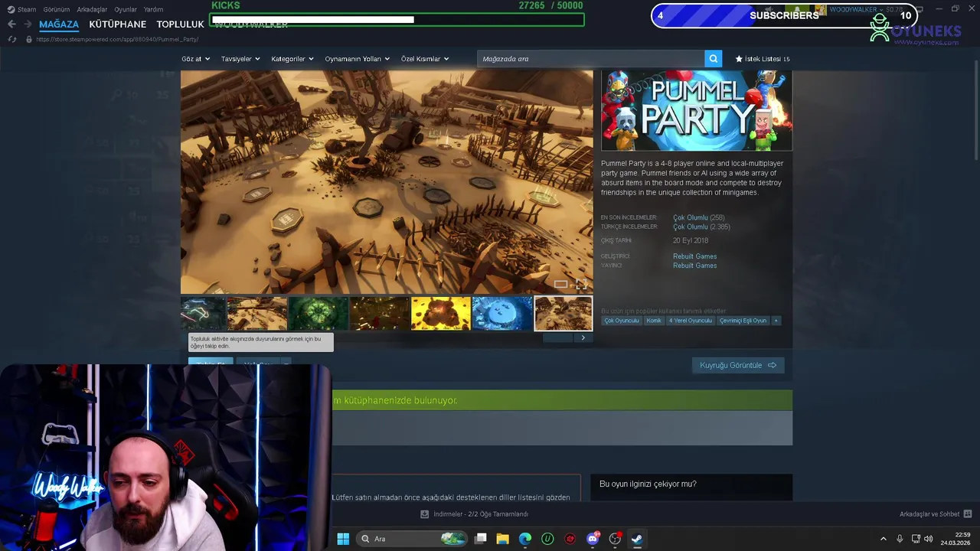Select the yellow explosion screenshot thumbnail
The width and height of the screenshot is (980, 551).
click(x=441, y=314)
